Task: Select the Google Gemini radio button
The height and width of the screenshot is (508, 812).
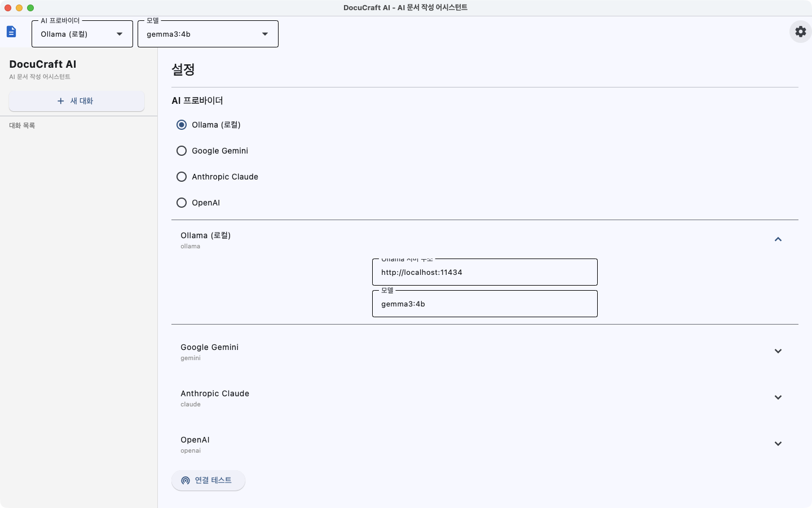Action: click(182, 151)
